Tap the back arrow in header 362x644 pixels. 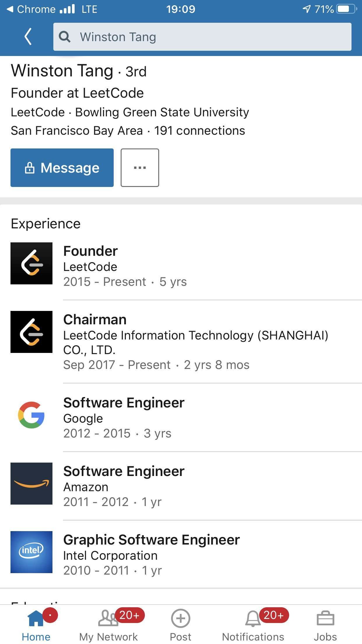coord(28,37)
